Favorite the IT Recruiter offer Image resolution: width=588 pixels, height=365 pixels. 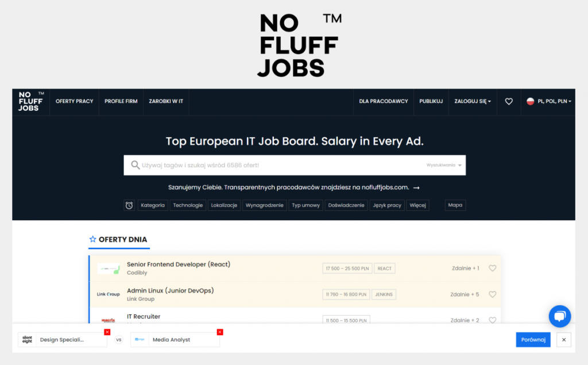tap(492, 320)
